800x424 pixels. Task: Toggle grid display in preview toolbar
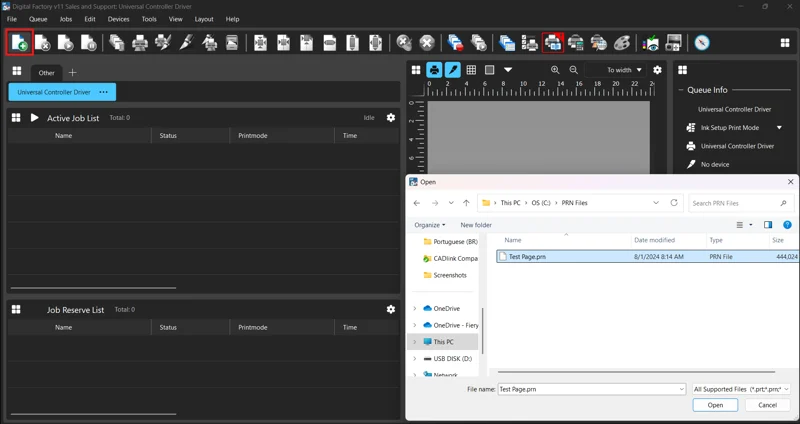(x=471, y=70)
